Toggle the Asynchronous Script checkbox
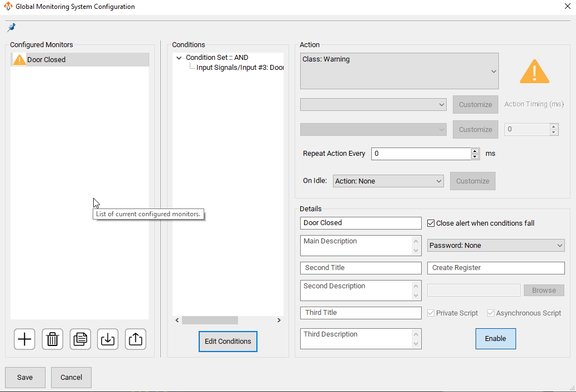 pyautogui.click(x=491, y=313)
